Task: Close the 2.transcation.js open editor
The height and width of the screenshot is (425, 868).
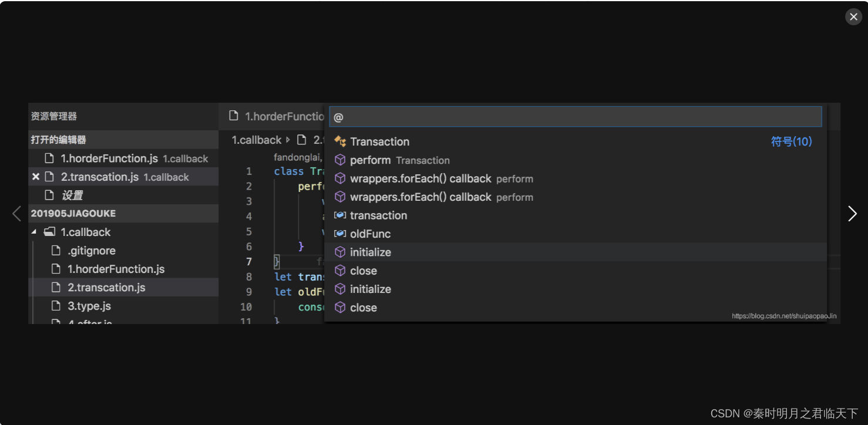Action: coord(36,177)
